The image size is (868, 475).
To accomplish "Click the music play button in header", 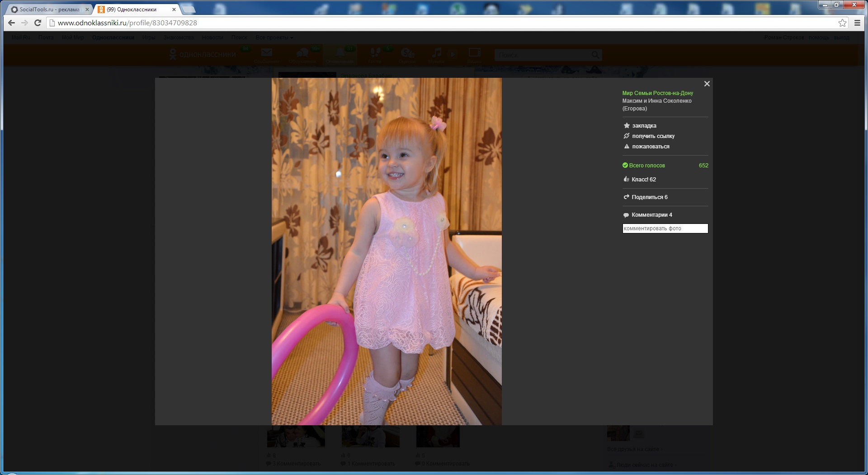I will click(x=453, y=54).
